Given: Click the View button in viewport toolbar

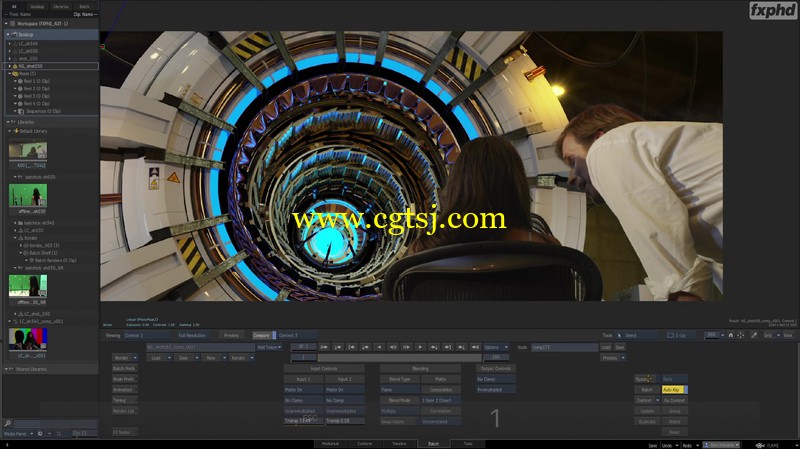Looking at the screenshot, I should (x=788, y=335).
